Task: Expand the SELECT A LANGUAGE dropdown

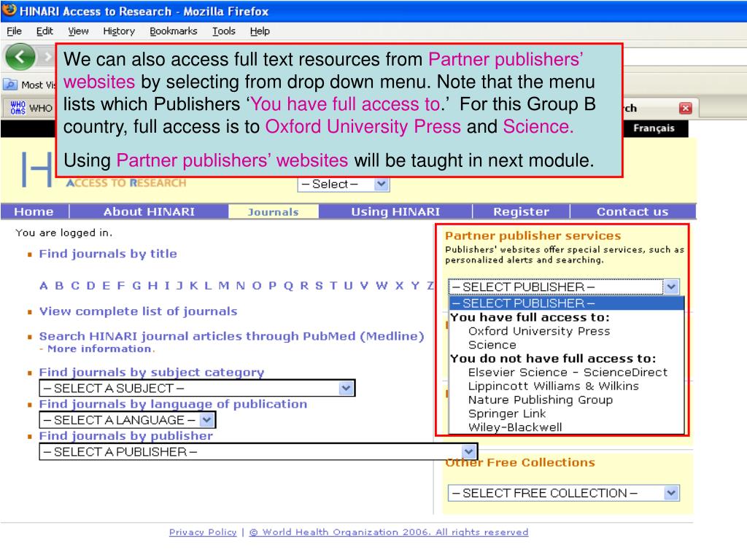Action: [x=127, y=420]
